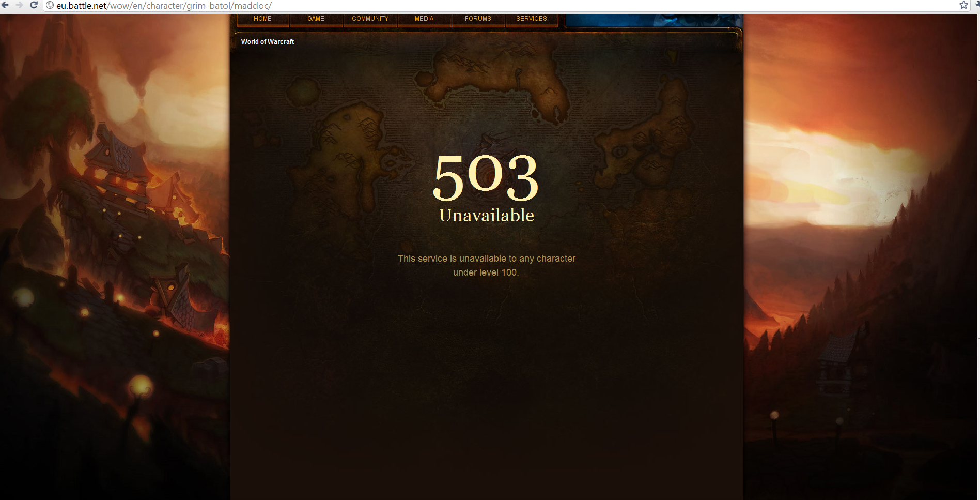The height and width of the screenshot is (500, 980).
Task: Reload the page with the refresh icon
Action: point(34,5)
